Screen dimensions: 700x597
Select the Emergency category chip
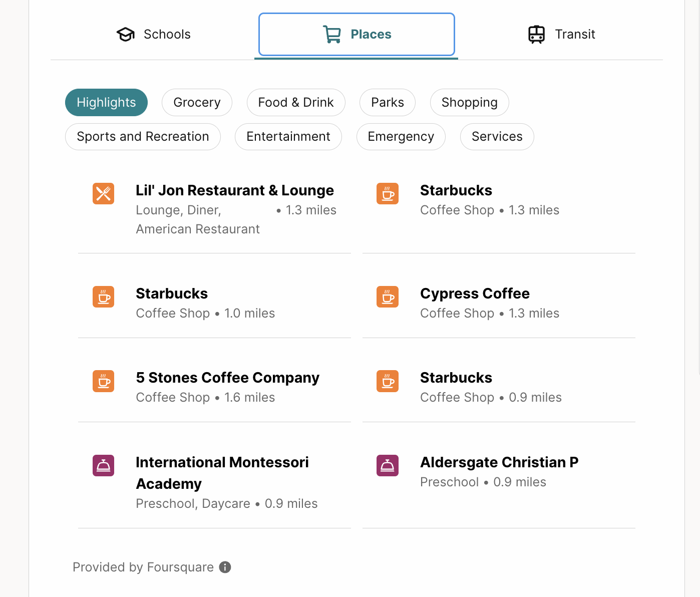pyautogui.click(x=401, y=136)
